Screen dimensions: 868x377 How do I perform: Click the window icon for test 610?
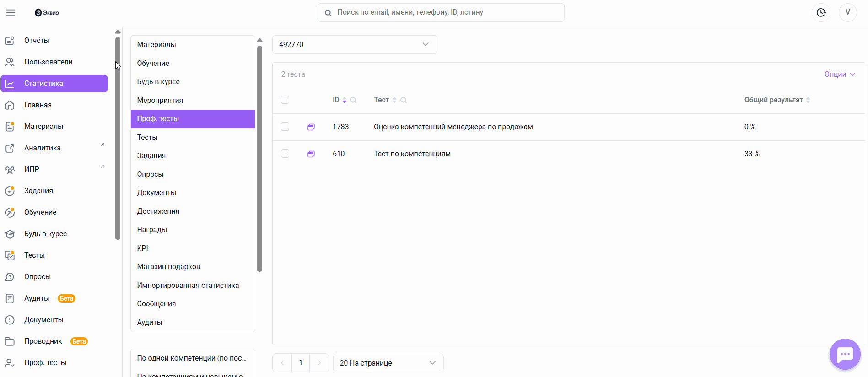pyautogui.click(x=311, y=154)
